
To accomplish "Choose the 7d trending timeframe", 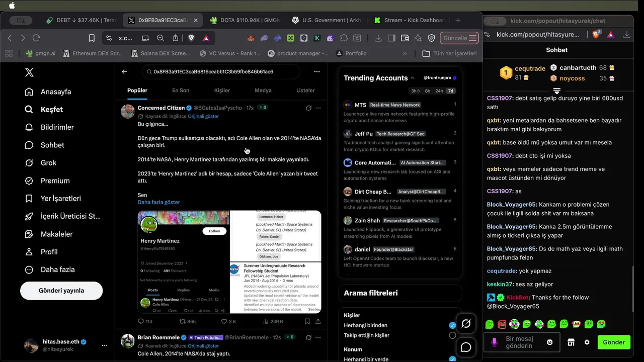I will pos(451,91).
